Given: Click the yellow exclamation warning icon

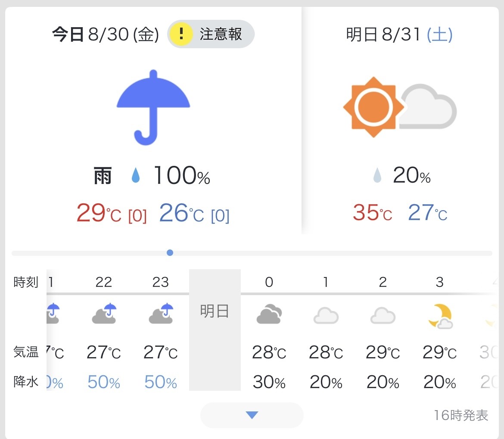Looking at the screenshot, I should [181, 34].
